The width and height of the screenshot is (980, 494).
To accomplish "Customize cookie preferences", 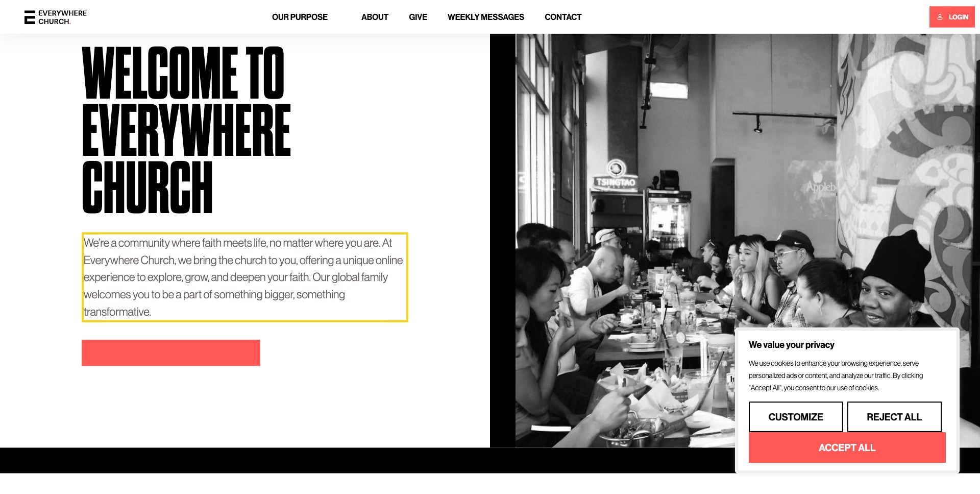I will coord(795,417).
